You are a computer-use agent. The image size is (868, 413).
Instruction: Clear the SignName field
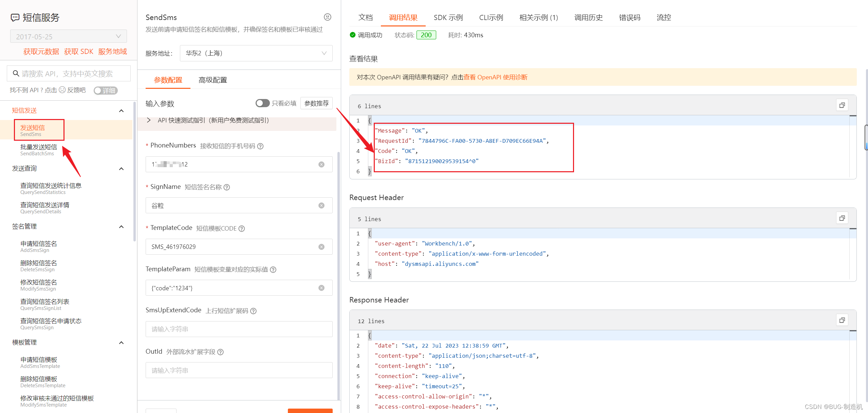(321, 205)
